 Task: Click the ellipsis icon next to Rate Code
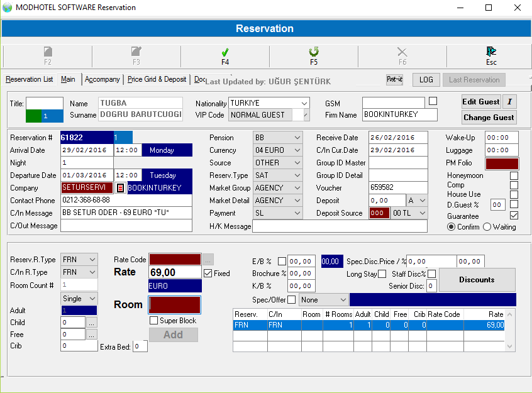(209, 259)
